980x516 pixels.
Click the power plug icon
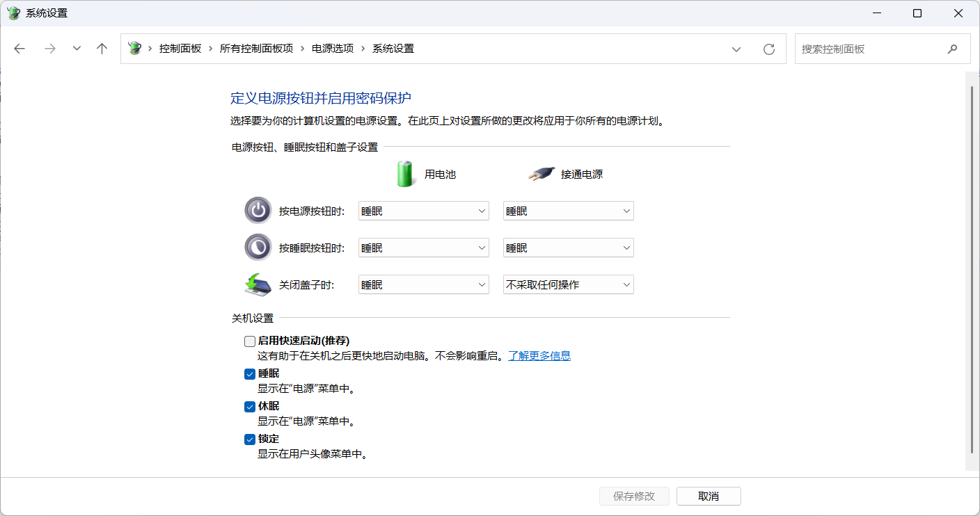[x=542, y=174]
